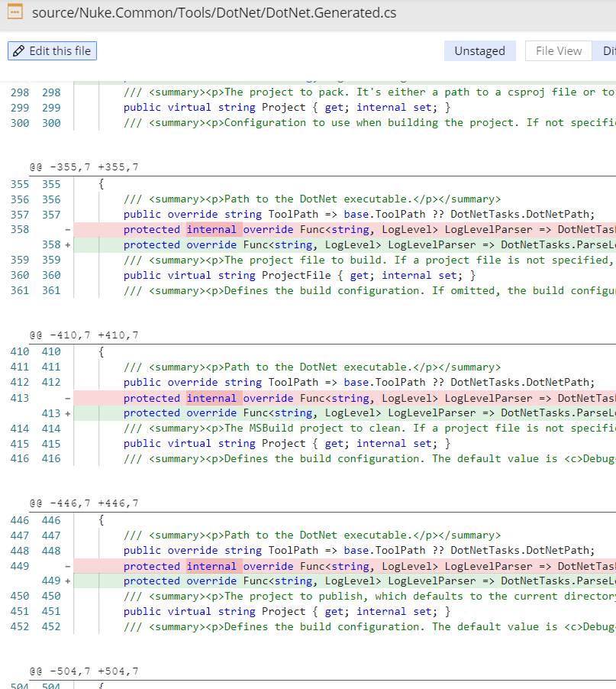Viewport: 616px width, 689px height.
Task: Click the minus marker on line 413
Action: (68, 398)
